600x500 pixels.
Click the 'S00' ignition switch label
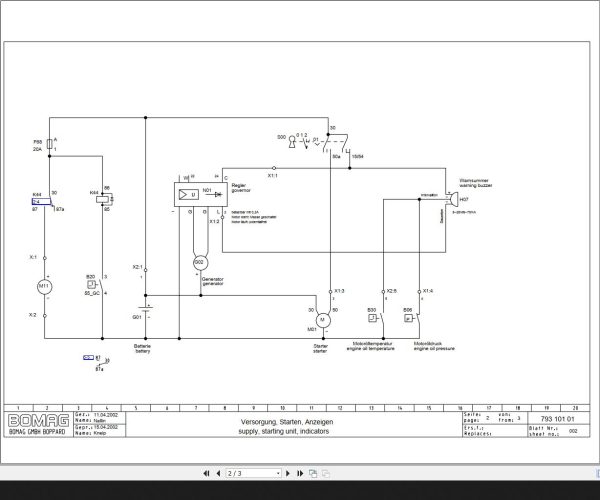[281, 137]
